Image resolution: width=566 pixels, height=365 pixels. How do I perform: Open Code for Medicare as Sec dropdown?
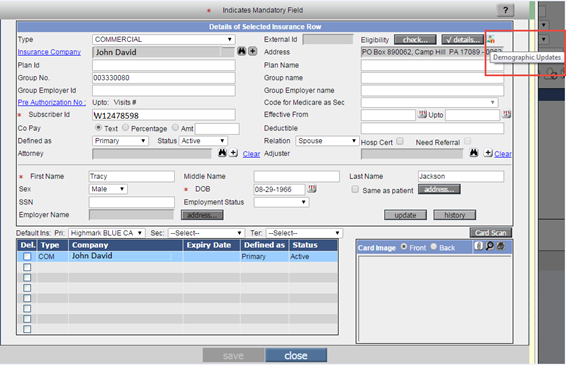pyautogui.click(x=429, y=102)
